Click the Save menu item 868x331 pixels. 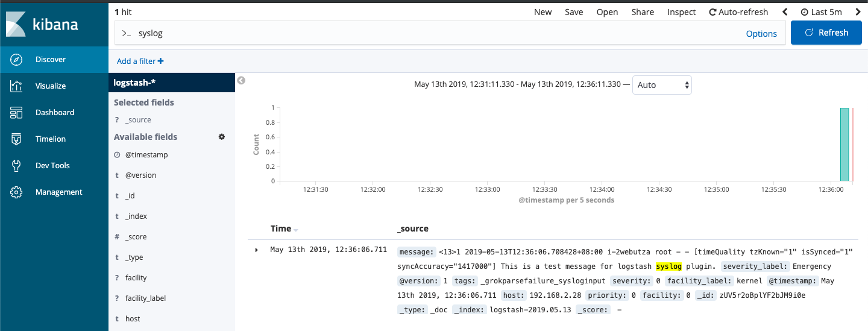[573, 12]
